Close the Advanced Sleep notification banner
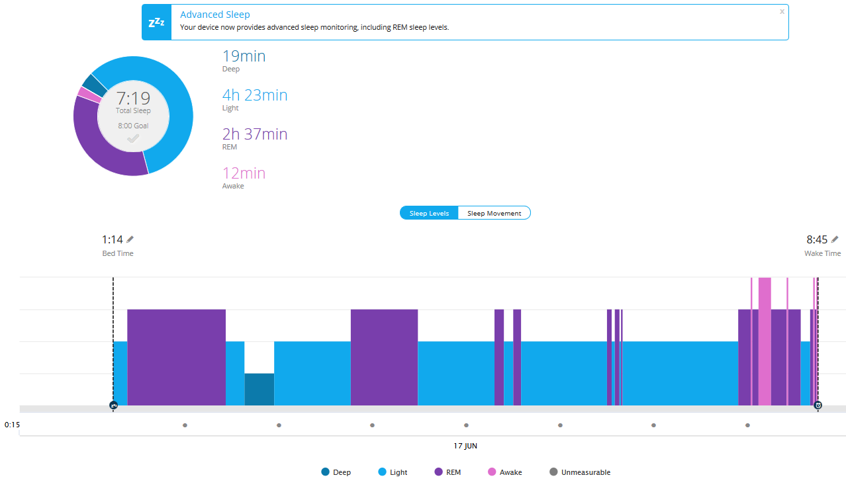This screenshot has height=504, width=846. 782,11
